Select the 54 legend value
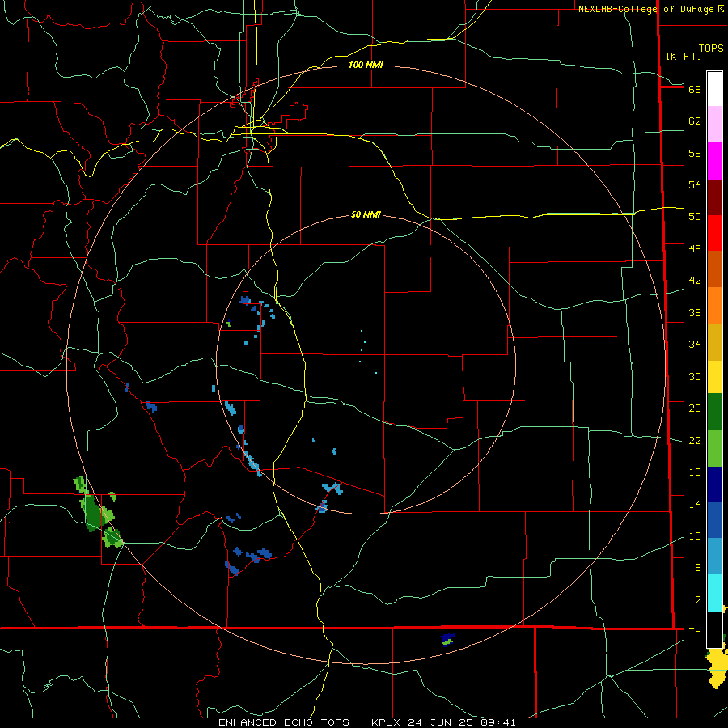Image resolution: width=728 pixels, height=728 pixels. point(695,184)
